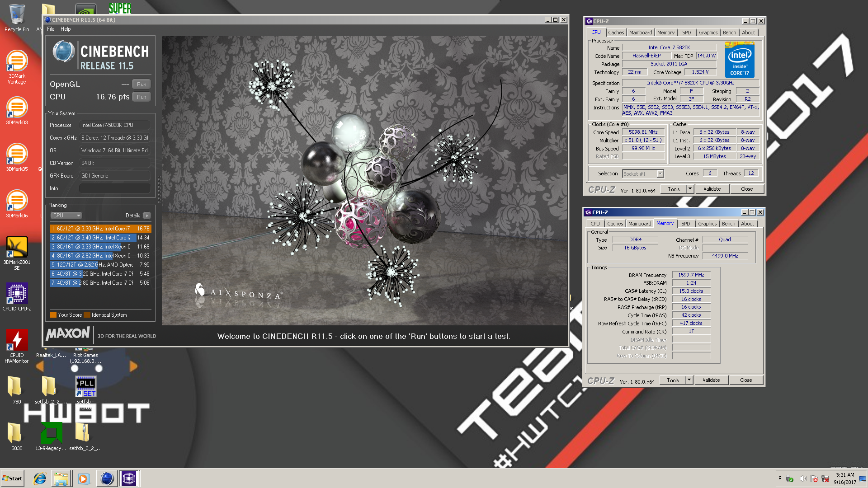Switch to SPD tab in upper CPU-Z window
The width and height of the screenshot is (868, 488).
(x=686, y=33)
